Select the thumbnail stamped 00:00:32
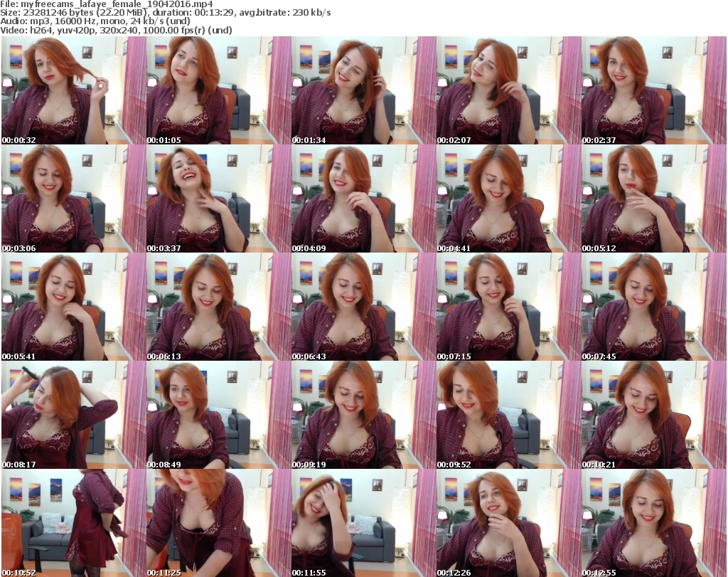Image resolution: width=728 pixels, height=577 pixels. pos(73,90)
